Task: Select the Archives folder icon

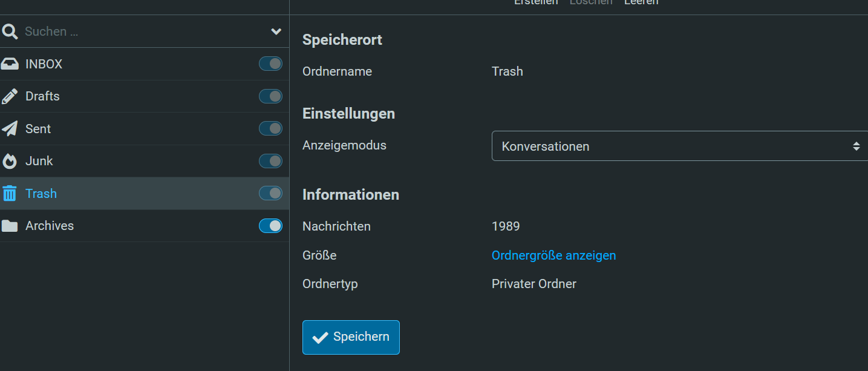Action: pos(10,226)
